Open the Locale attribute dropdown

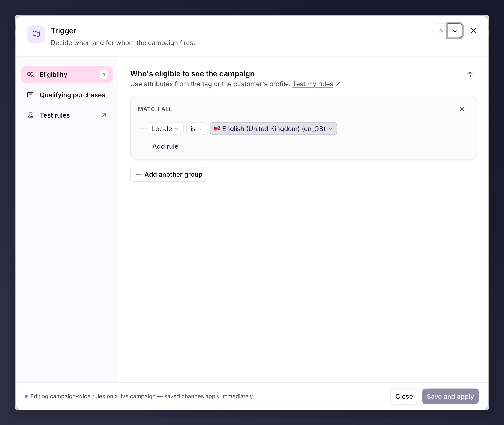[x=166, y=129]
